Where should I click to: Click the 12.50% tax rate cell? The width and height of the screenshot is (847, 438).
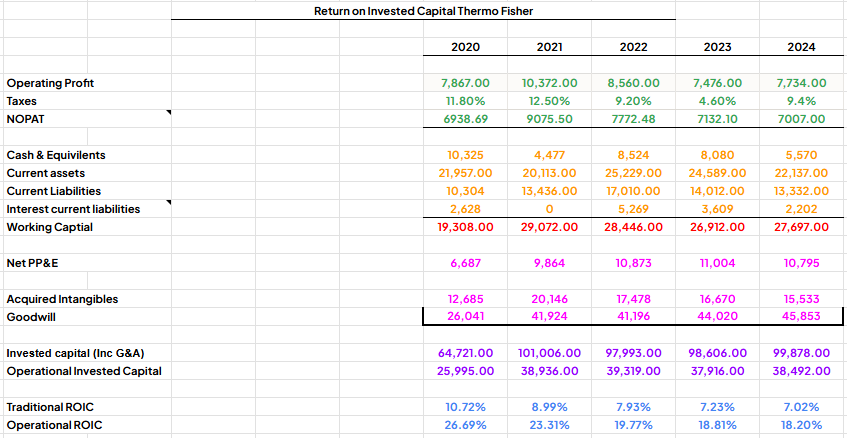pyautogui.click(x=549, y=101)
